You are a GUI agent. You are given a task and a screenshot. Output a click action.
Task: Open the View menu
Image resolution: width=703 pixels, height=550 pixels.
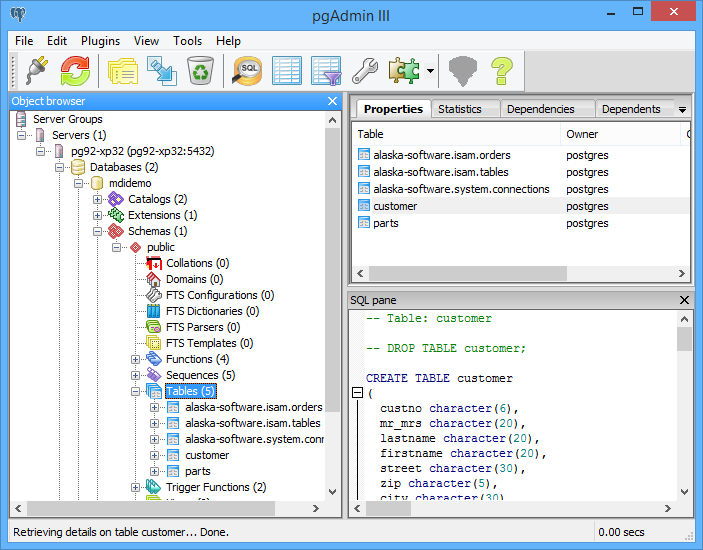[146, 41]
